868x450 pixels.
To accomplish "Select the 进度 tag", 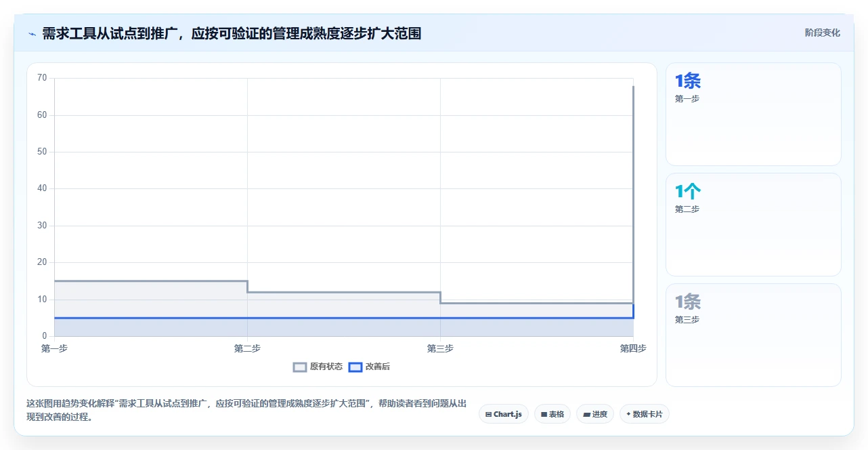I will pos(595,413).
